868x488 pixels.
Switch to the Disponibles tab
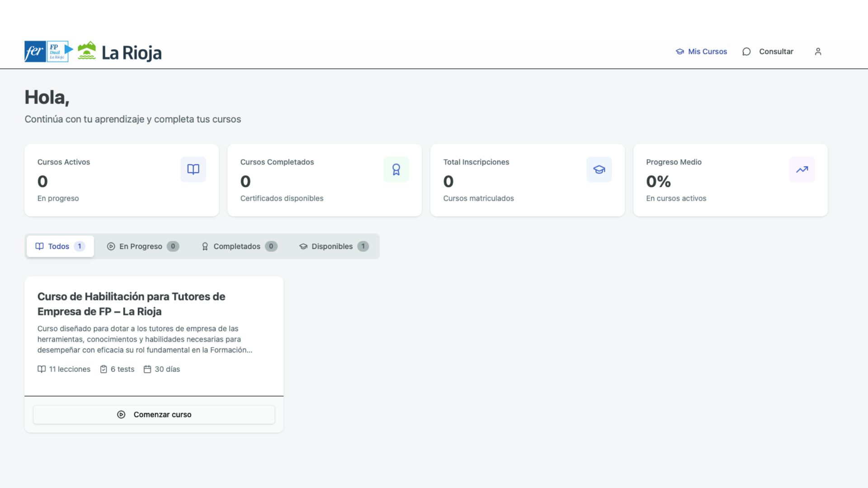(334, 246)
